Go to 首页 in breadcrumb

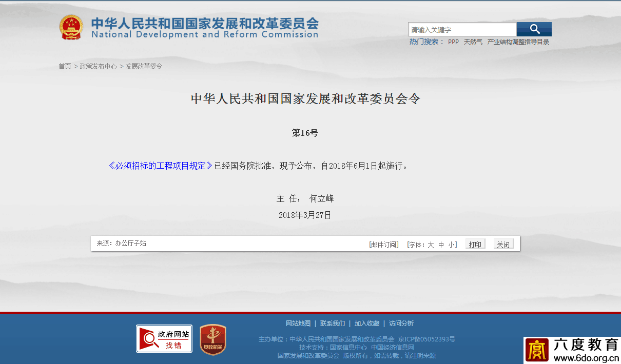click(x=65, y=66)
